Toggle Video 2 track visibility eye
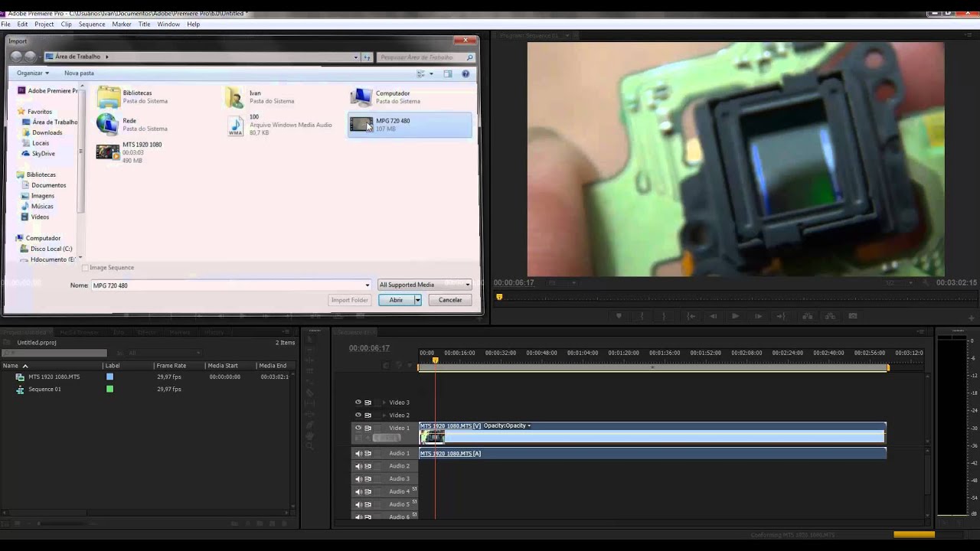 pos(358,416)
